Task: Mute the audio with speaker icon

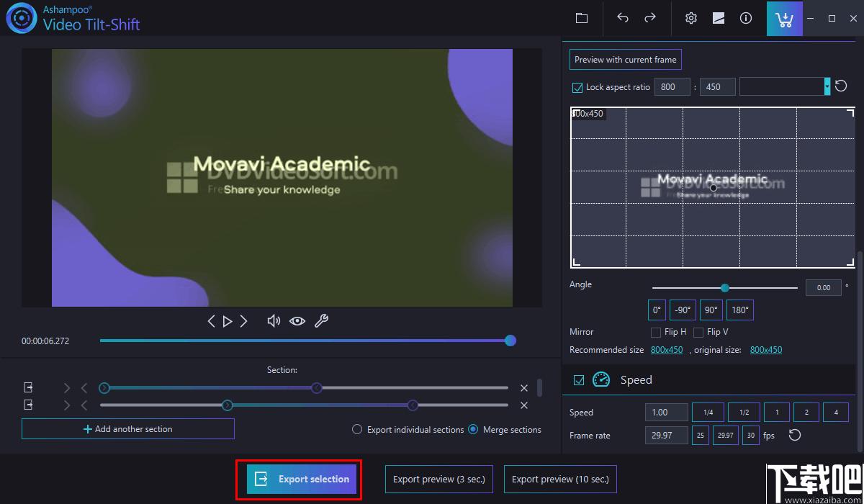Action: point(274,321)
